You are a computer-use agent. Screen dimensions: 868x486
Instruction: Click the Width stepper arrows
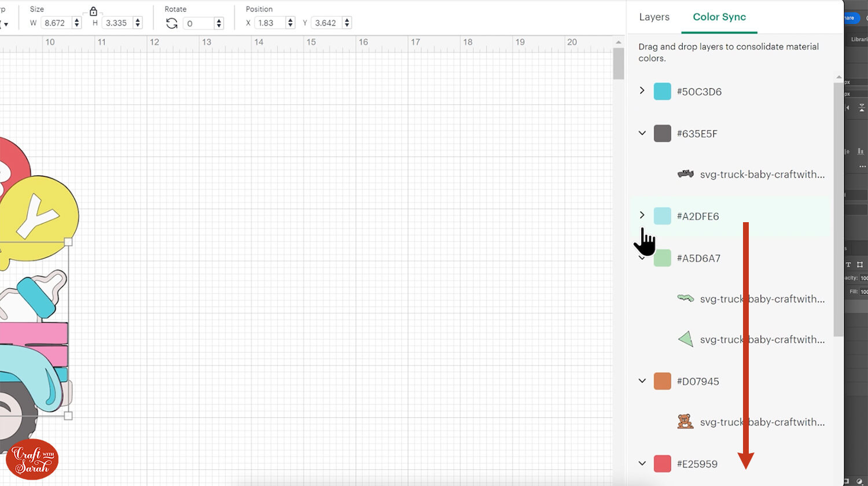tap(77, 23)
